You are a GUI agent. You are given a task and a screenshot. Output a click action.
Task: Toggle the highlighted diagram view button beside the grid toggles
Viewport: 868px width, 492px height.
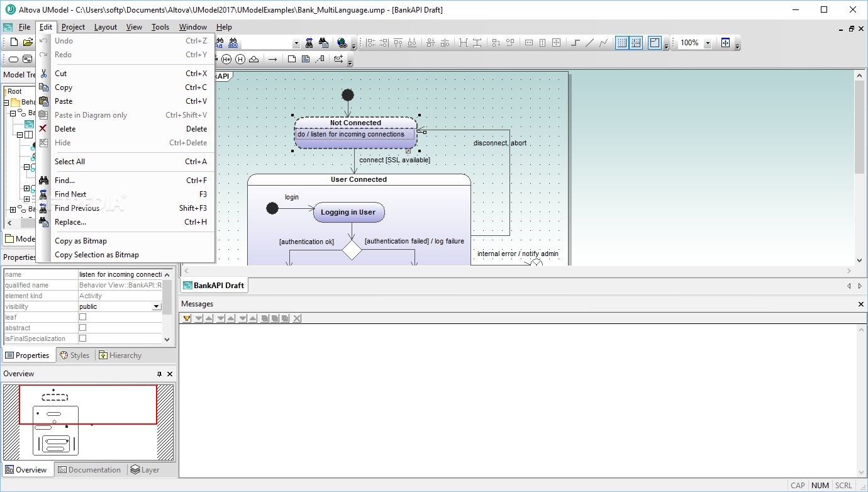tap(655, 43)
